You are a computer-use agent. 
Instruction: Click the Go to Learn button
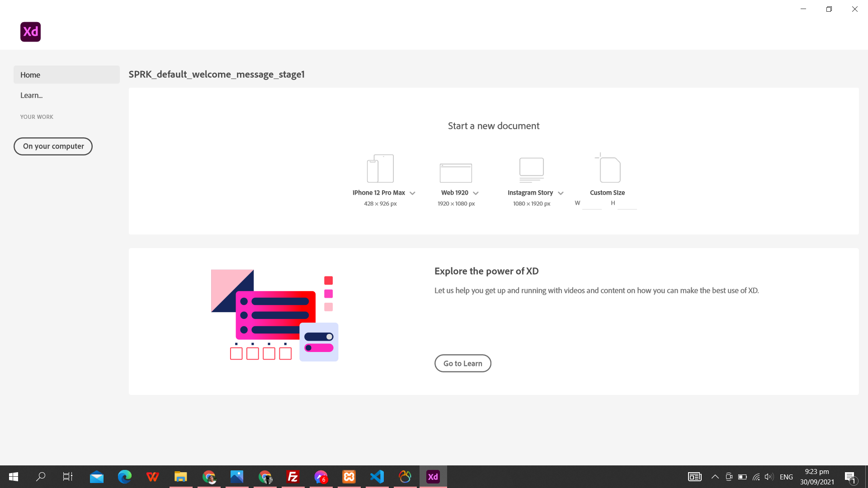(x=462, y=363)
